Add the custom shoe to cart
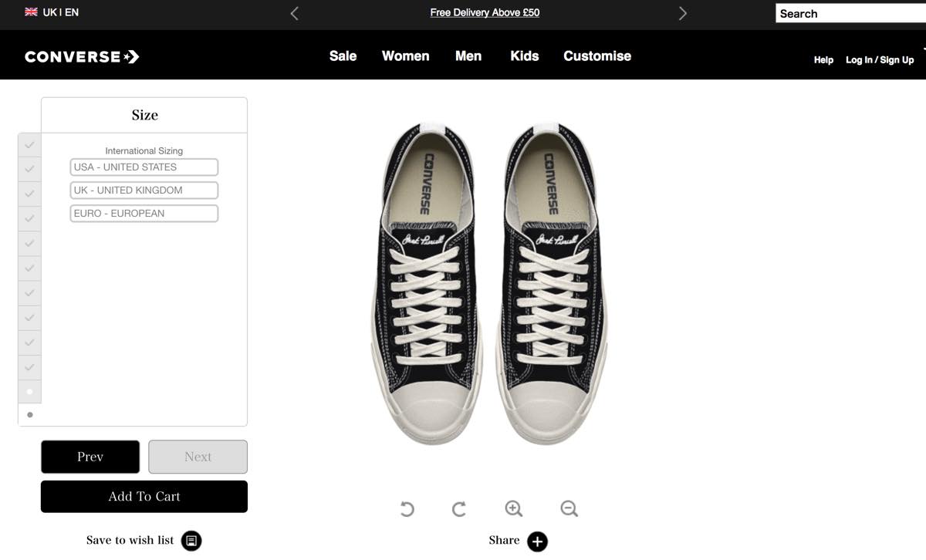 click(x=144, y=497)
